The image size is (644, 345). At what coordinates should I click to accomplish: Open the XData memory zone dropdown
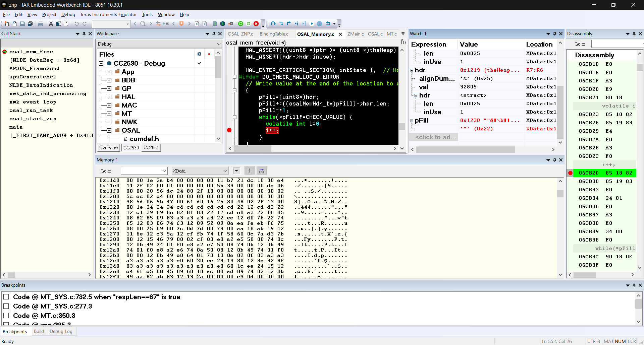[200, 171]
